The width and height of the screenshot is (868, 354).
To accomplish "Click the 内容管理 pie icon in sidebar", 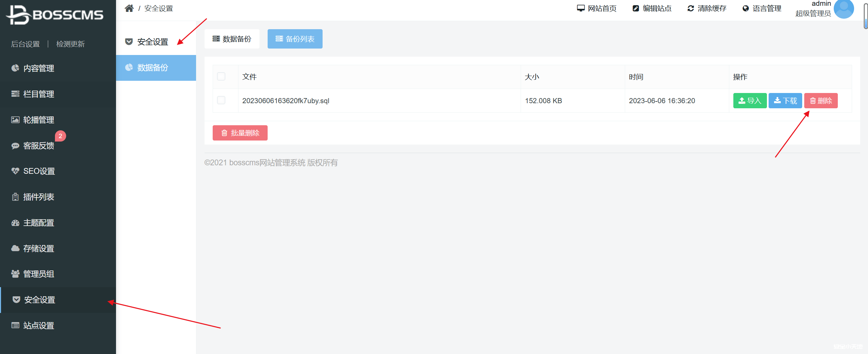I will (x=15, y=68).
